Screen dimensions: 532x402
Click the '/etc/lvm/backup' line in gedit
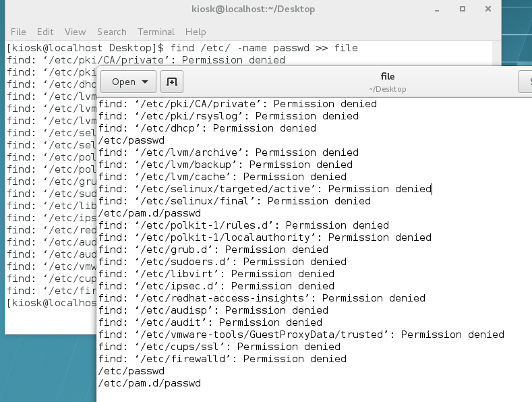click(x=225, y=165)
